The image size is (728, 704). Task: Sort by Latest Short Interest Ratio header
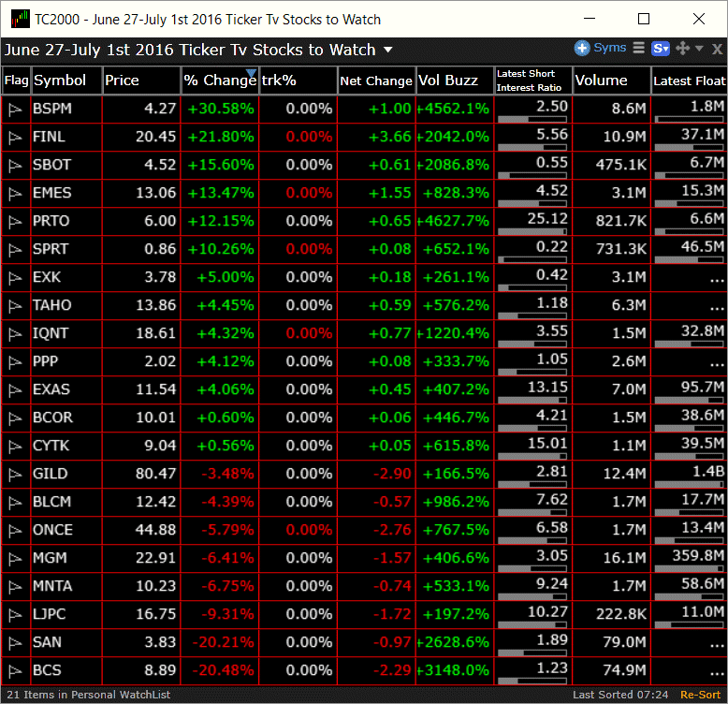(533, 81)
